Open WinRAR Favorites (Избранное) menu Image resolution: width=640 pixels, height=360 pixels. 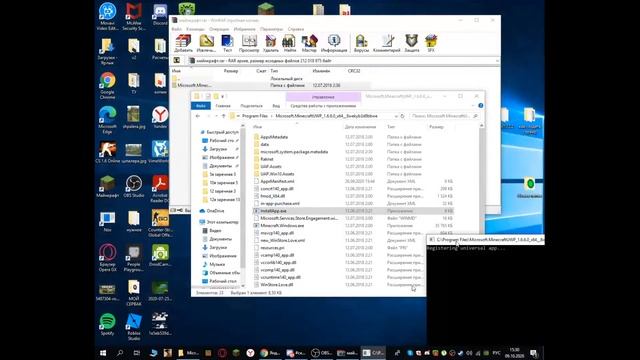click(x=244, y=29)
